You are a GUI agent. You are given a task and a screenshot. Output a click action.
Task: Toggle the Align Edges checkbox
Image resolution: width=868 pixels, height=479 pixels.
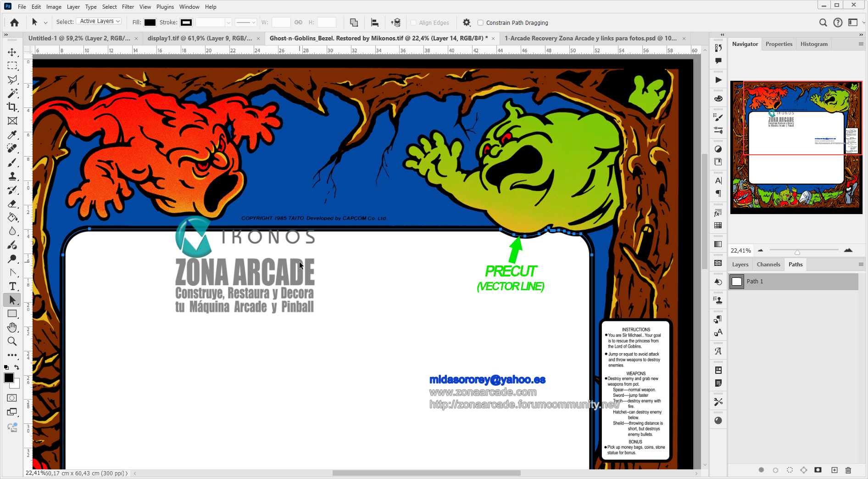tap(413, 23)
